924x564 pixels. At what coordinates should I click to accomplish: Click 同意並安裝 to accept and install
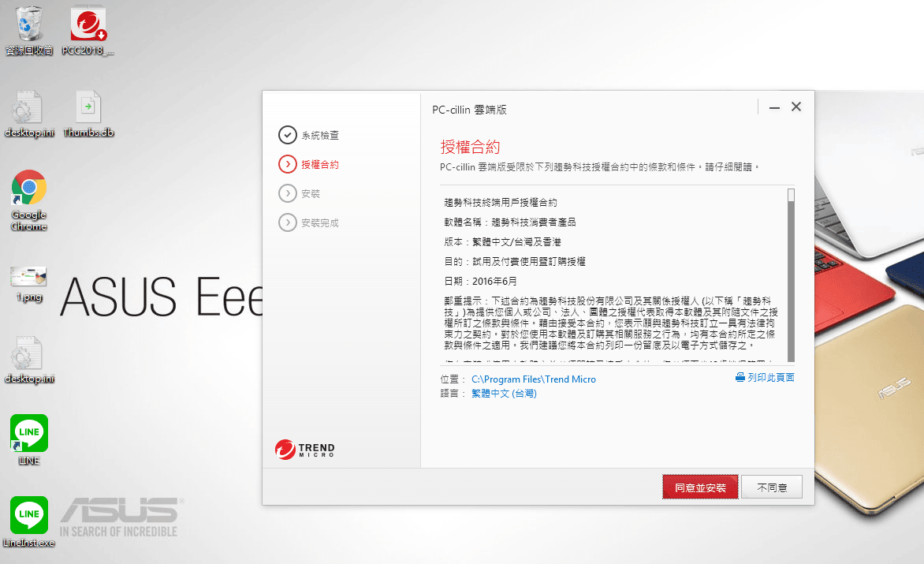tap(700, 487)
